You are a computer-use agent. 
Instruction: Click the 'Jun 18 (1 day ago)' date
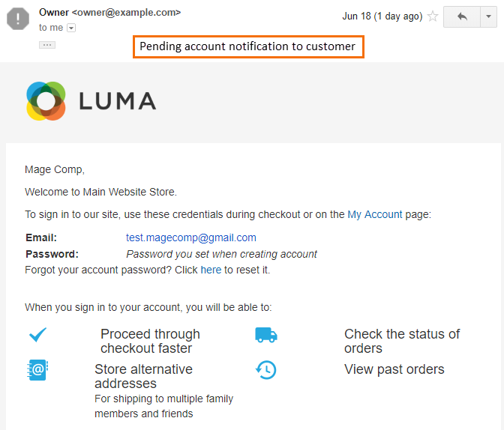click(x=382, y=16)
